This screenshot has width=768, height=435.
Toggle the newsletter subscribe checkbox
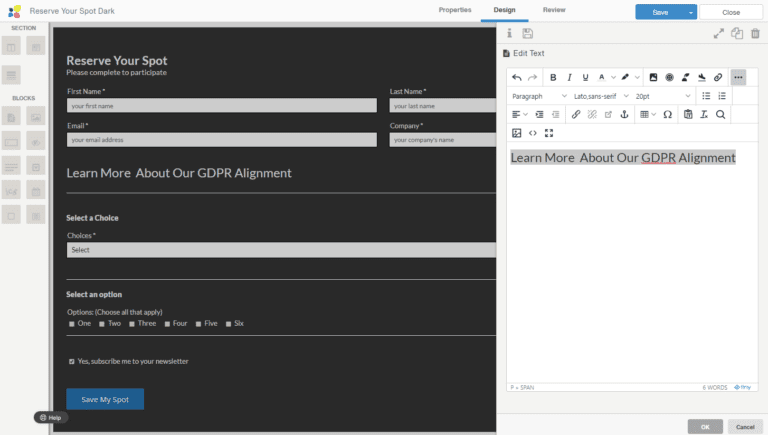71,361
